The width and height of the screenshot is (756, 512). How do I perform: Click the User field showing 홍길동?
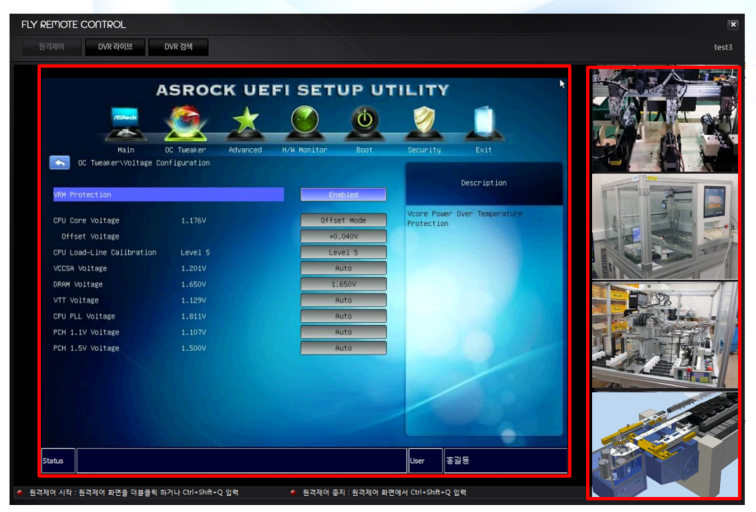[505, 460]
